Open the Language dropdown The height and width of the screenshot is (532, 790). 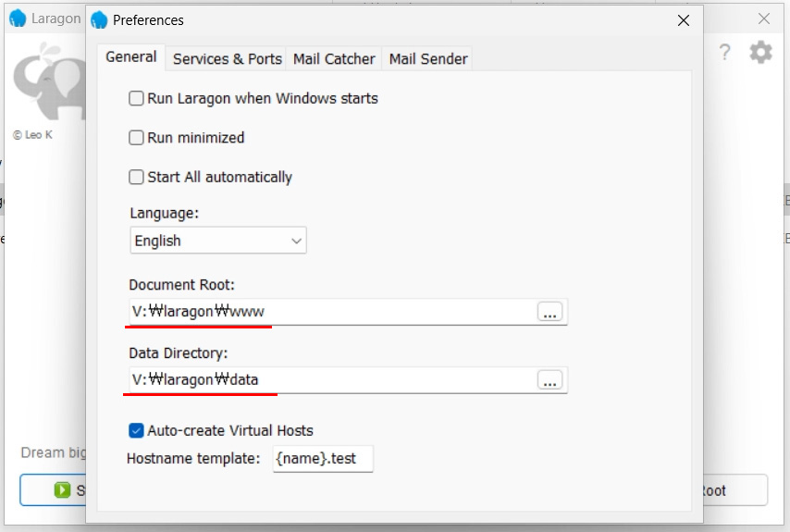coord(218,241)
